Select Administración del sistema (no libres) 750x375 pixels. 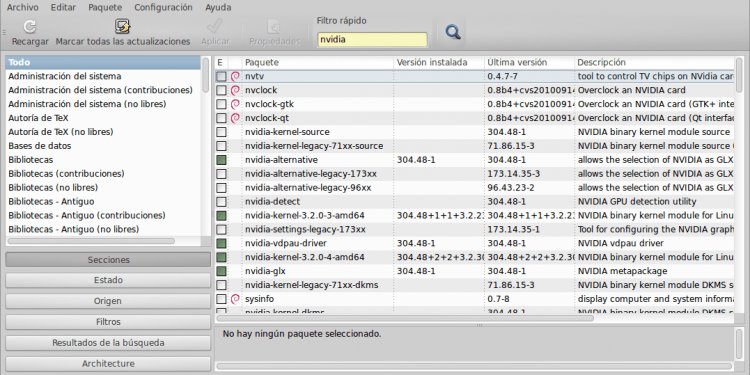pyautogui.click(x=103, y=104)
